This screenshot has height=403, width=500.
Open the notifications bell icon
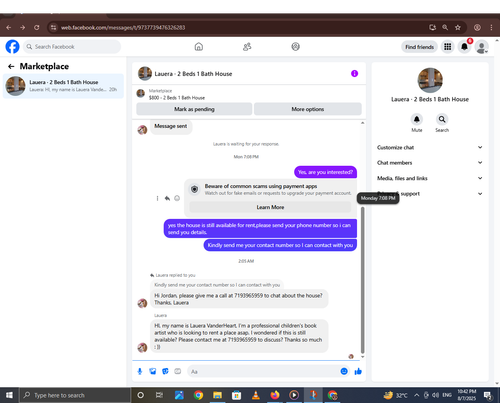(x=464, y=47)
